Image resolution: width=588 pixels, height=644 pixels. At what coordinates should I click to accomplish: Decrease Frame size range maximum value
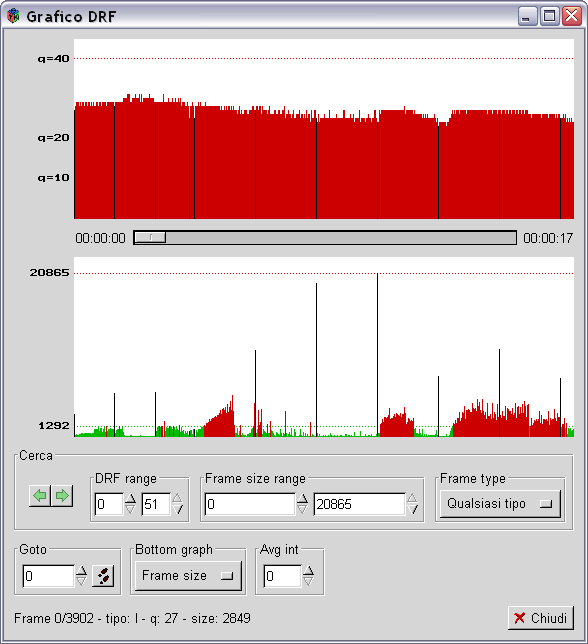point(412,510)
